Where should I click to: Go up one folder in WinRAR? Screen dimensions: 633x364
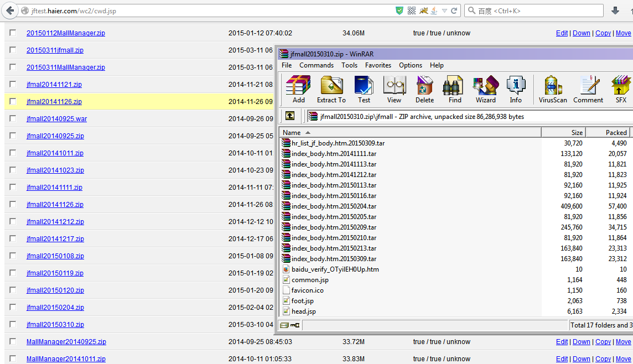(290, 116)
